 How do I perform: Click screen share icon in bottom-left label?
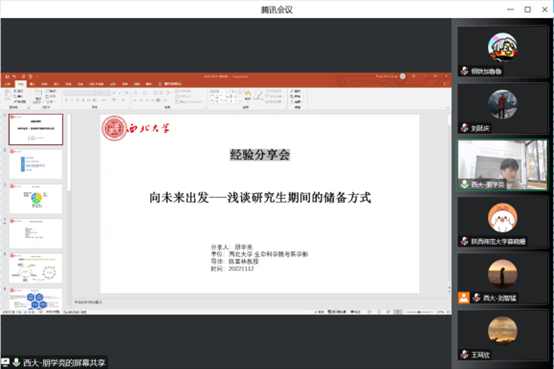pos(5,362)
